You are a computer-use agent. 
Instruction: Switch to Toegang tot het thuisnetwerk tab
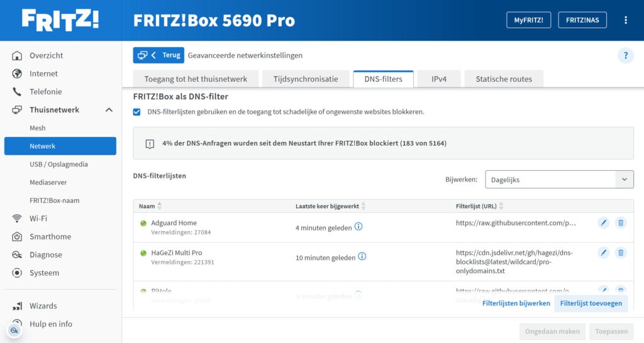point(196,79)
